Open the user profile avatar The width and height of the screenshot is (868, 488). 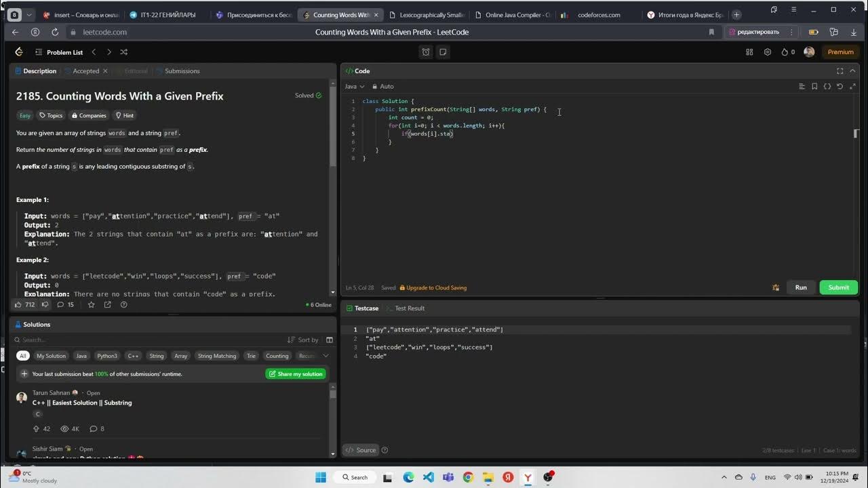809,52
